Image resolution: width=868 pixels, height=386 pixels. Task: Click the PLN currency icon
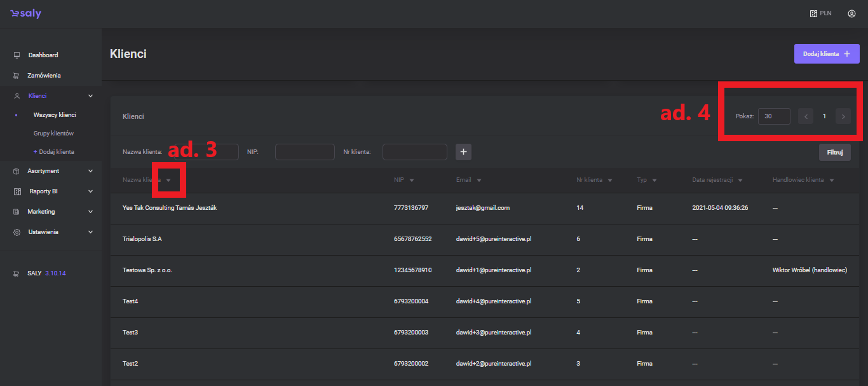(x=813, y=13)
